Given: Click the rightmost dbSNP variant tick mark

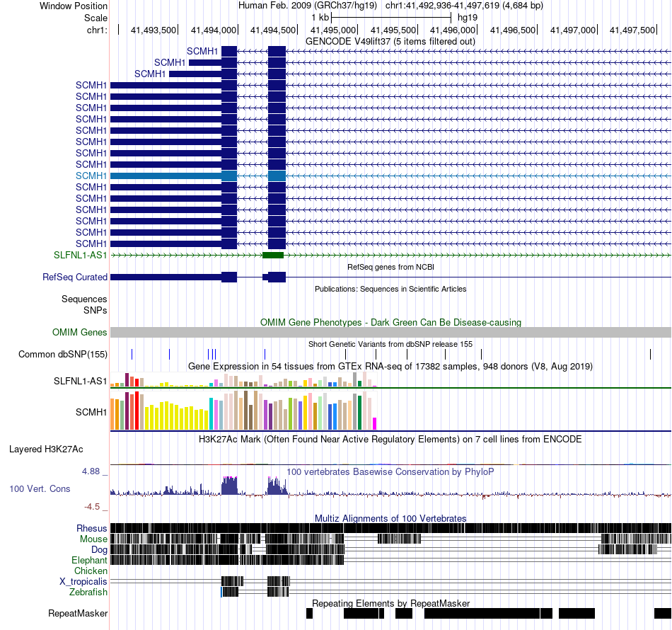Looking at the screenshot, I should pos(650,354).
